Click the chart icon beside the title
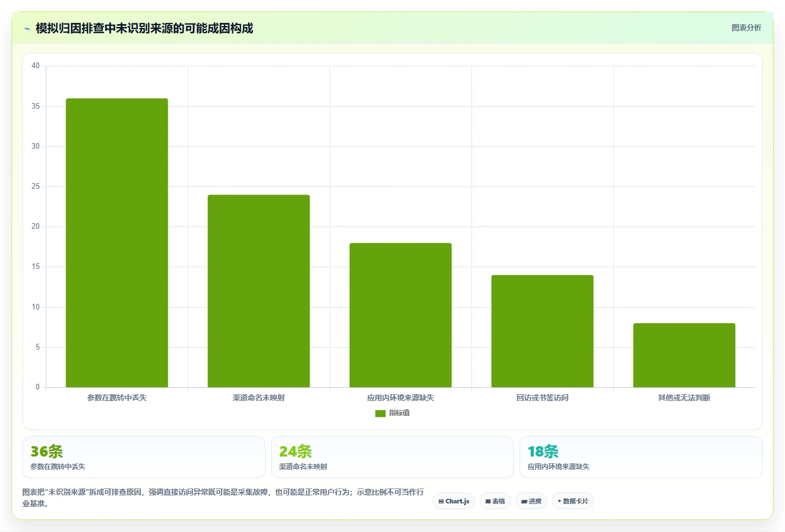Image resolution: width=785 pixels, height=532 pixels. pyautogui.click(x=27, y=29)
